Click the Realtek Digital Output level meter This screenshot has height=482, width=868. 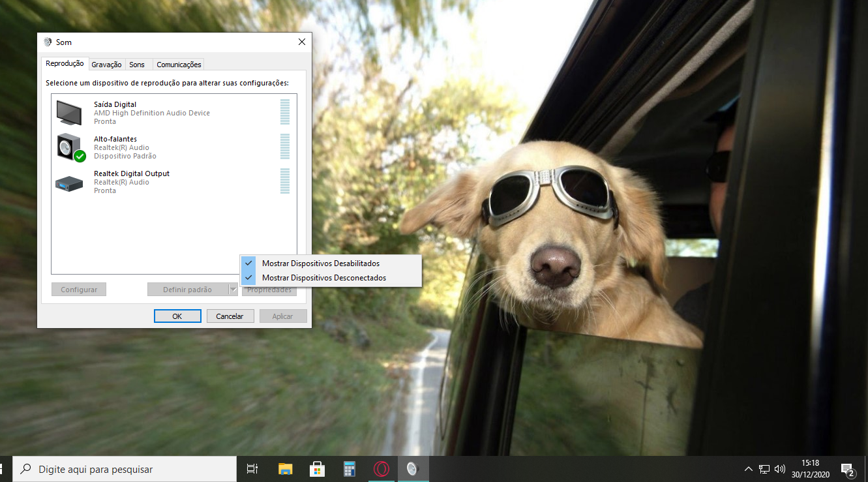pos(284,181)
